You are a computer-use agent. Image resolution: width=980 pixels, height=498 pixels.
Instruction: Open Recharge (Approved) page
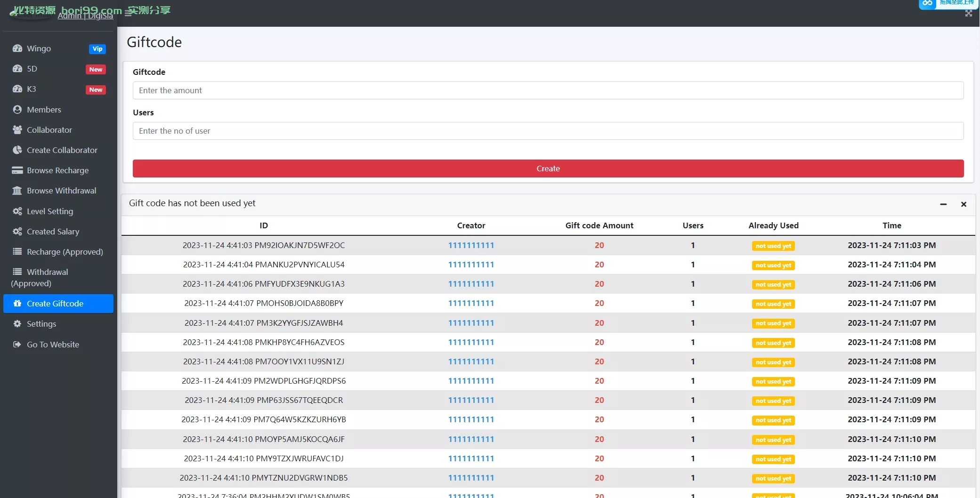click(x=58, y=252)
